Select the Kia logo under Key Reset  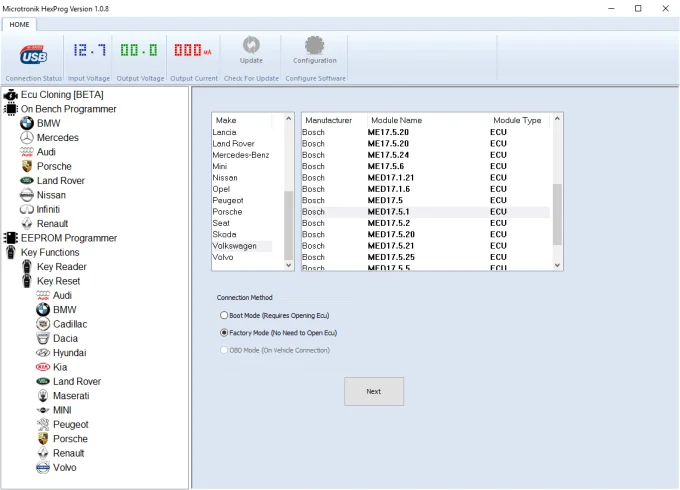pyautogui.click(x=43, y=367)
